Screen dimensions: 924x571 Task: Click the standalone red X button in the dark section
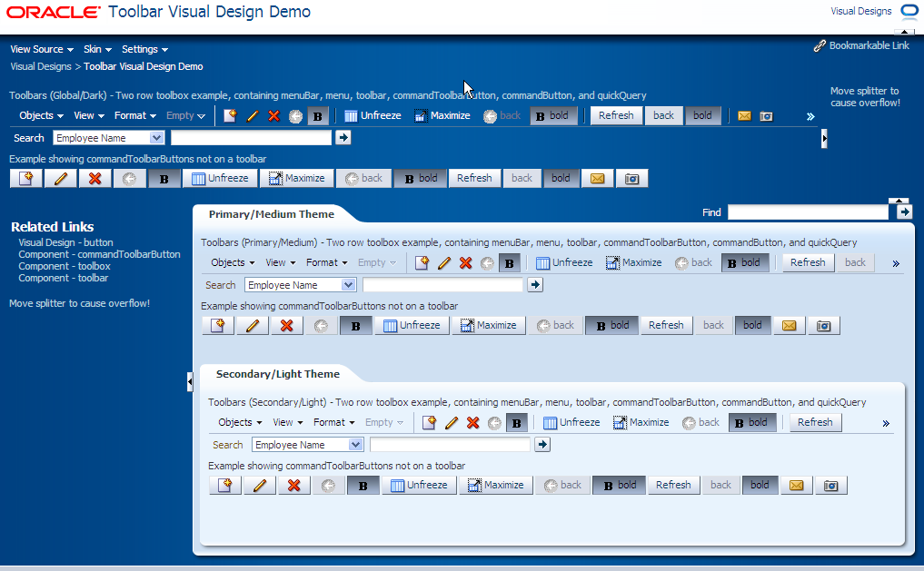(x=94, y=178)
